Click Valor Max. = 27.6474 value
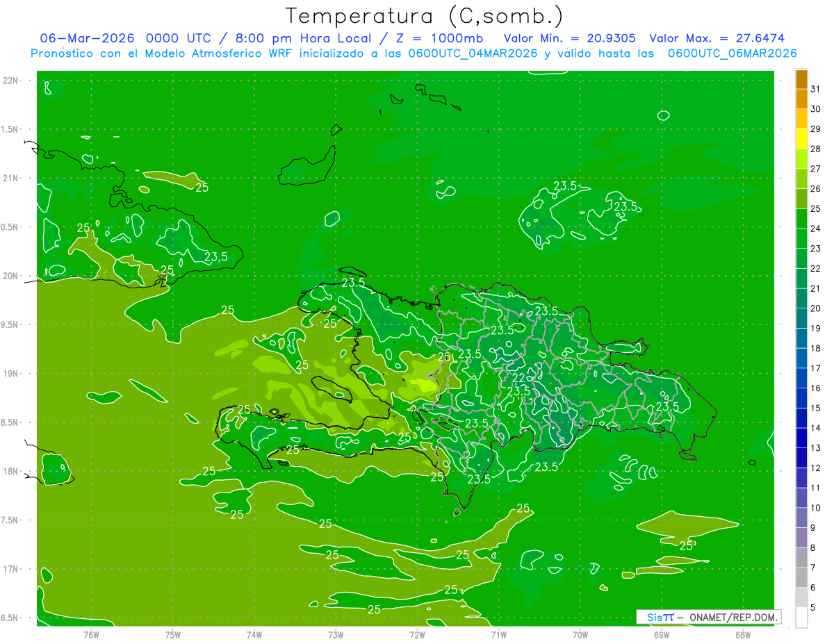Image resolution: width=834 pixels, height=644 pixels. click(x=716, y=38)
